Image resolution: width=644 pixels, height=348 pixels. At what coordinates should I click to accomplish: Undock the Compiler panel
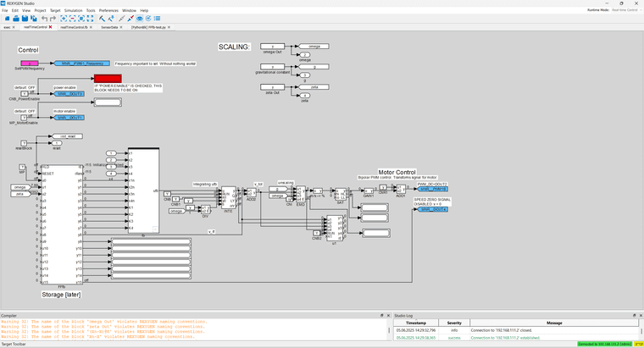click(382, 316)
